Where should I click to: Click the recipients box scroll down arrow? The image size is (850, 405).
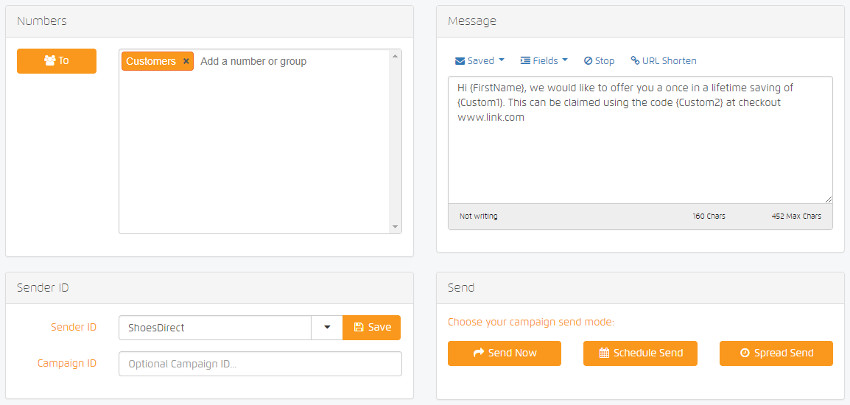coord(395,227)
